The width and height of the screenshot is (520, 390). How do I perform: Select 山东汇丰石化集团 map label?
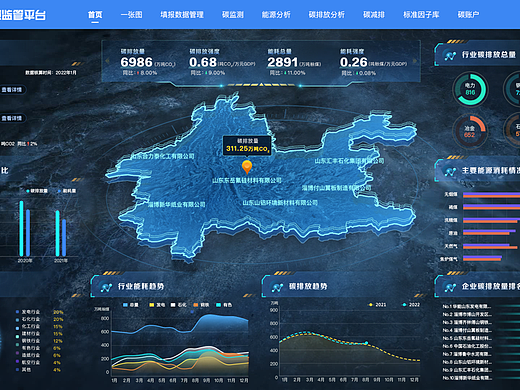tap(349, 161)
